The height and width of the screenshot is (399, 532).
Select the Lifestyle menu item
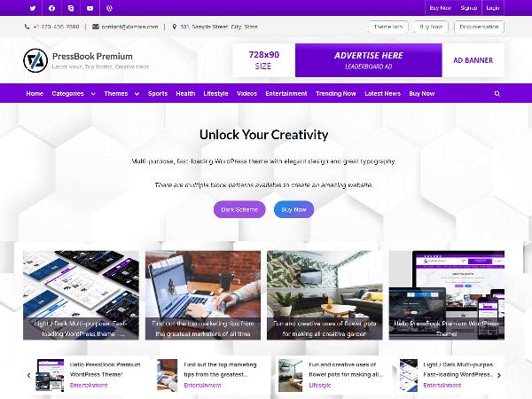(215, 94)
